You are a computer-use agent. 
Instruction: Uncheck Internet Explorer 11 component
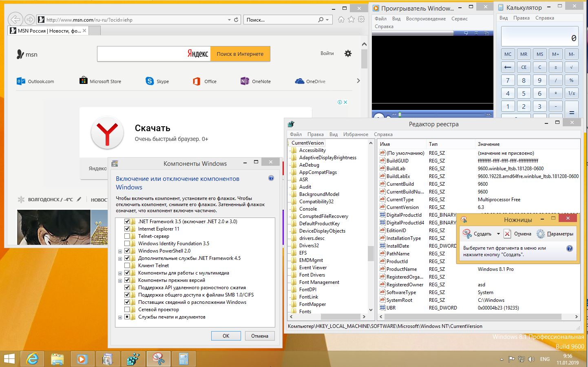(x=127, y=229)
